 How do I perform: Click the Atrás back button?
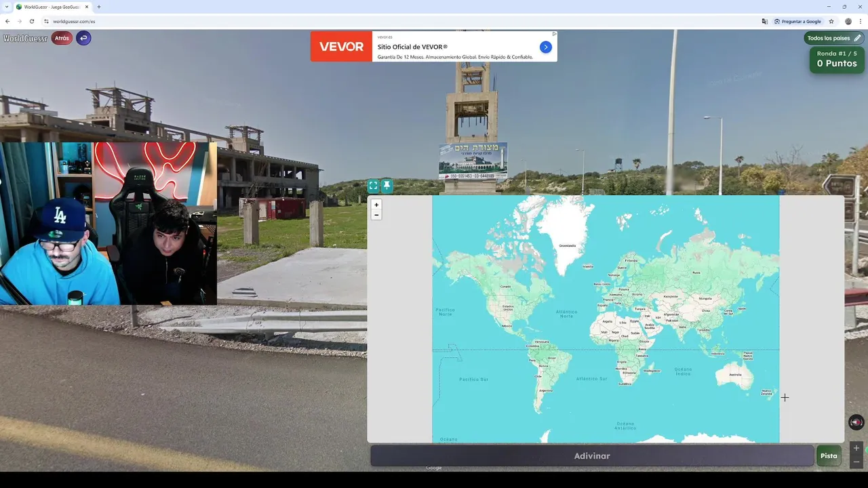point(62,38)
